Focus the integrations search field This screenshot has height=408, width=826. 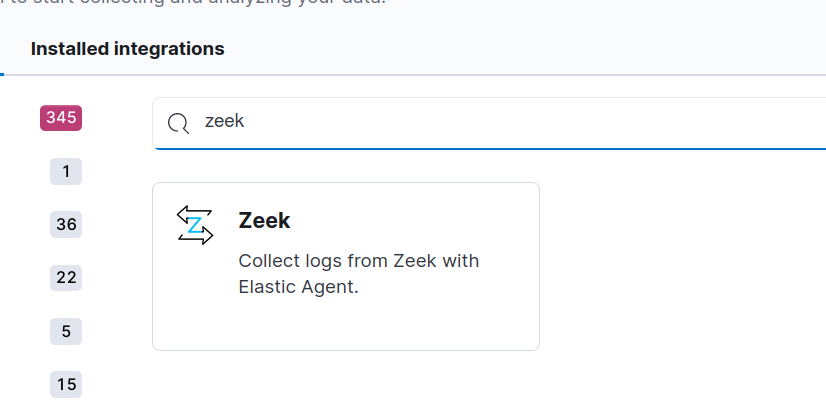click(489, 123)
